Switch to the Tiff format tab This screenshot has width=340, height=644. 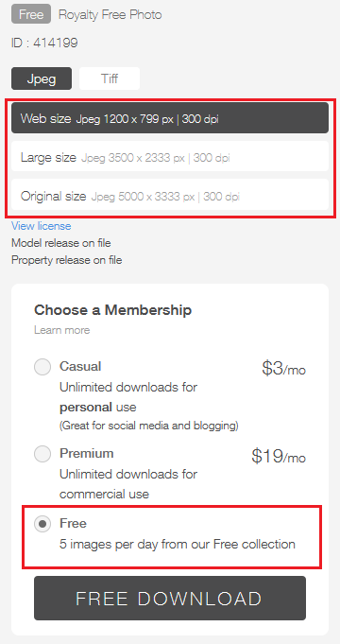click(x=110, y=78)
